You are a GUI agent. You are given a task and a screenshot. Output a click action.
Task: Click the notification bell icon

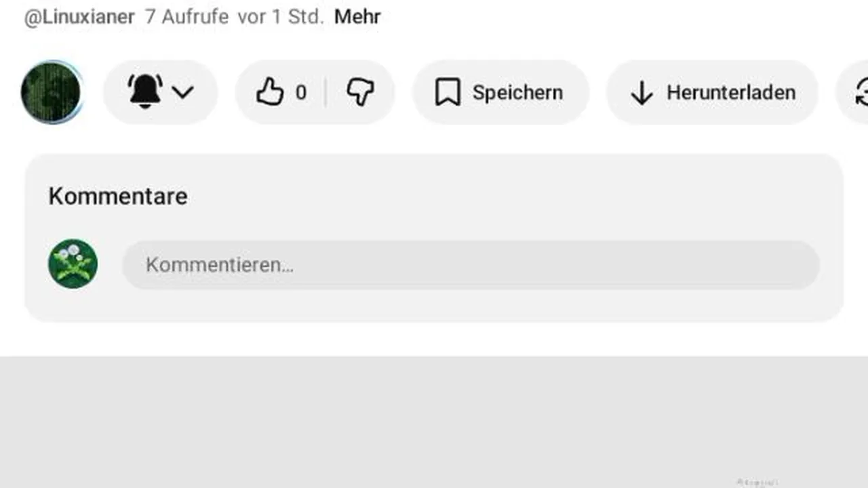click(x=145, y=91)
